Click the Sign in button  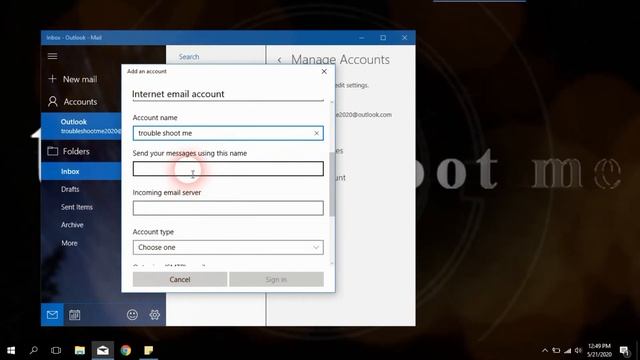click(x=276, y=280)
